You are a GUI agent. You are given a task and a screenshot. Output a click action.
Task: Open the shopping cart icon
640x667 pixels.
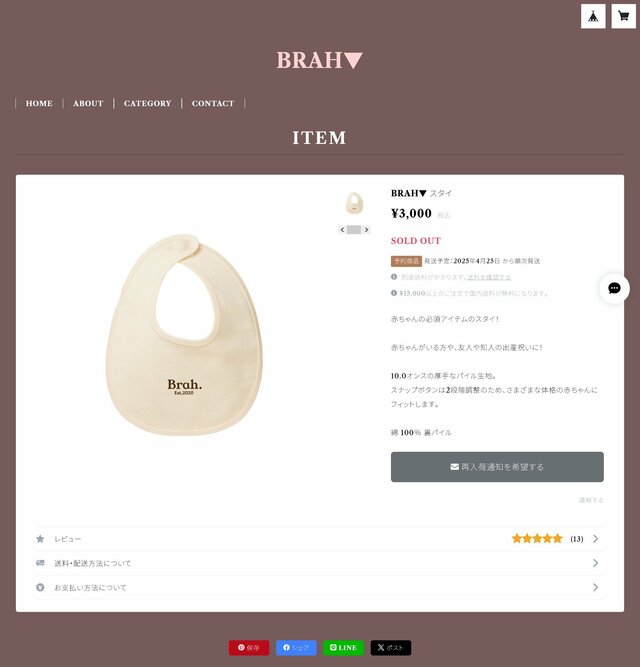click(623, 16)
